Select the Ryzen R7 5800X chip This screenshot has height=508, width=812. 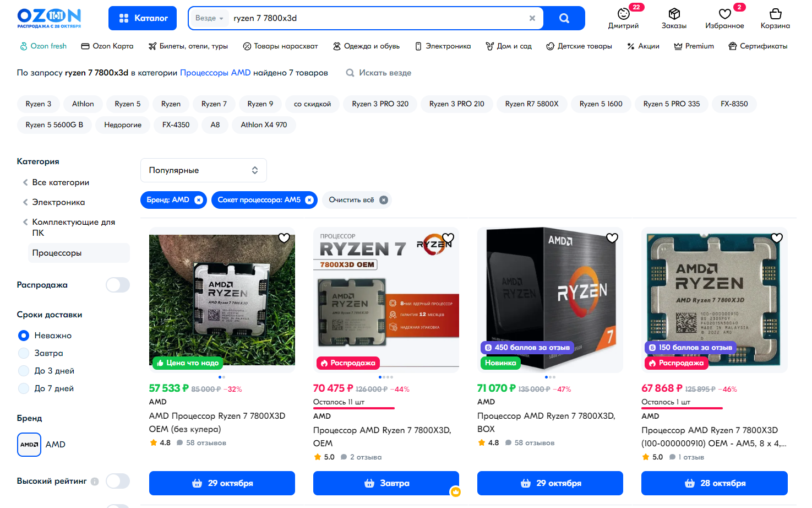point(532,104)
